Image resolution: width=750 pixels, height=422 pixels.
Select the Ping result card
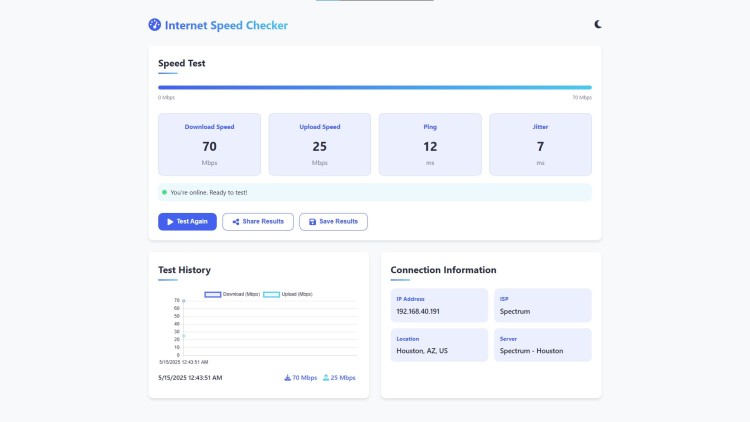[430, 144]
